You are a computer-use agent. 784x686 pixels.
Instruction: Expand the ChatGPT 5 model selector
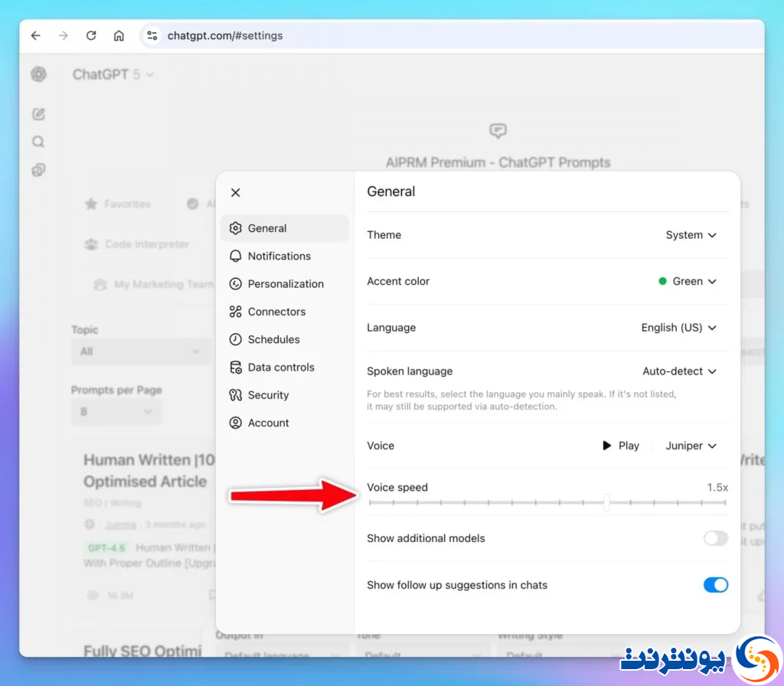tap(113, 74)
